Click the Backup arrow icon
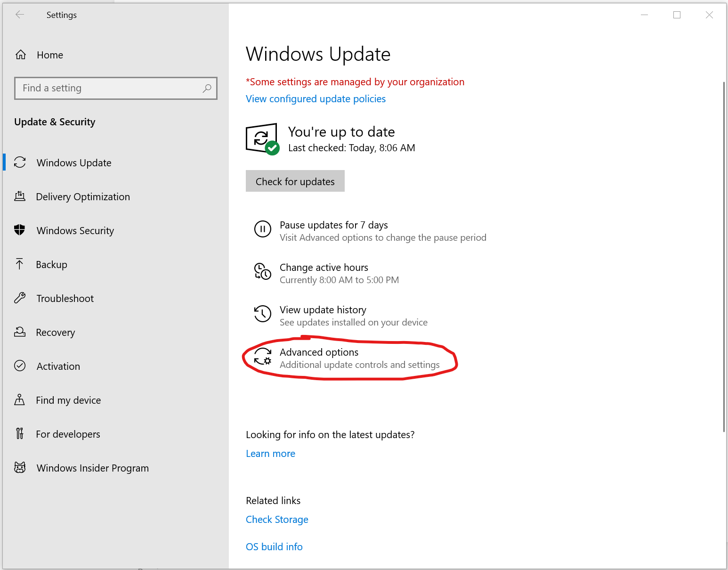This screenshot has height=570, width=728. pyautogui.click(x=20, y=264)
